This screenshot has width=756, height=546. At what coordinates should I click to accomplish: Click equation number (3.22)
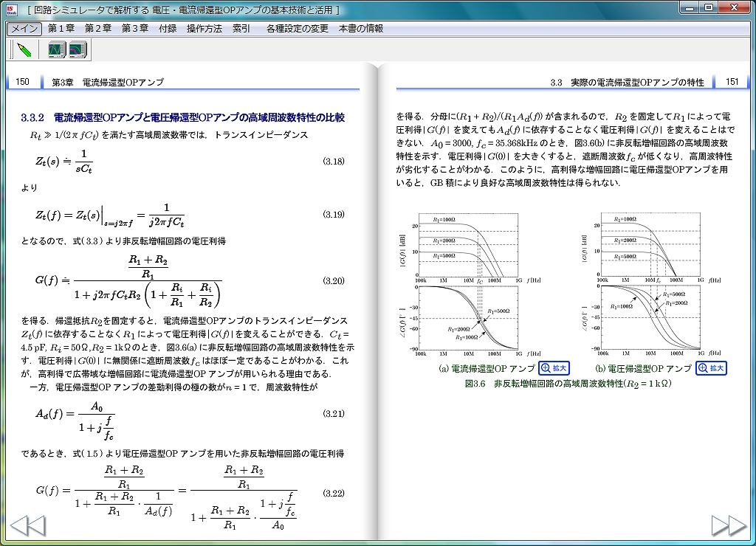pyautogui.click(x=334, y=493)
